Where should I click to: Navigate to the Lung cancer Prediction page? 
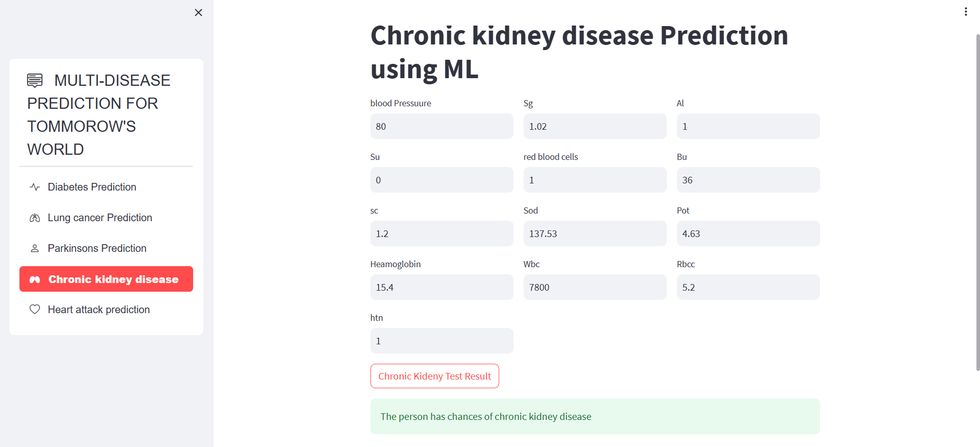click(100, 218)
